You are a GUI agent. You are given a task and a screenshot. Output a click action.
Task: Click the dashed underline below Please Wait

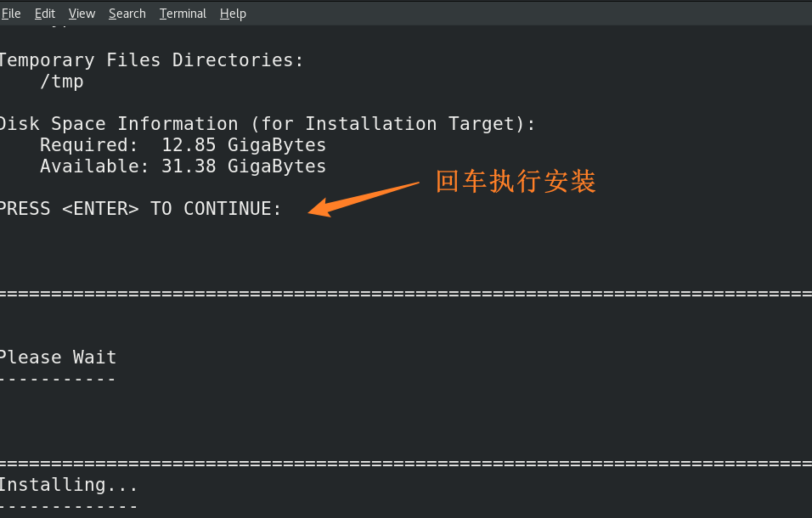(x=58, y=379)
